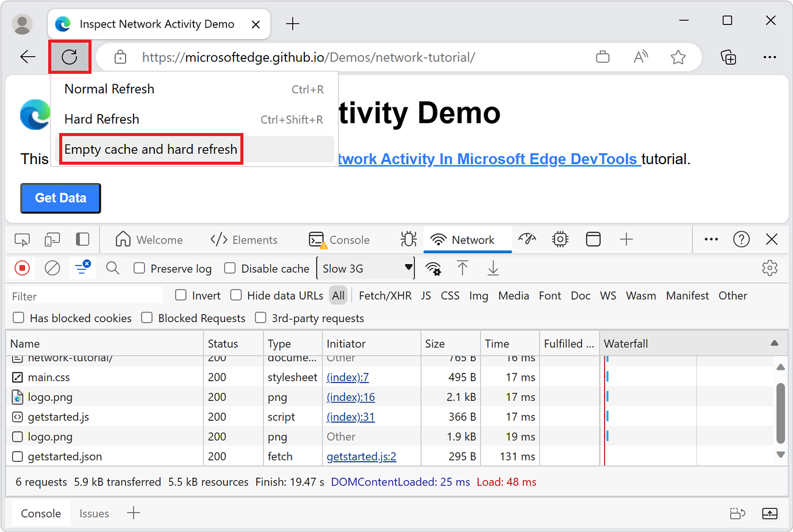Viewport: 793px width, 532px height.
Task: Clear the network log
Action: click(52, 268)
